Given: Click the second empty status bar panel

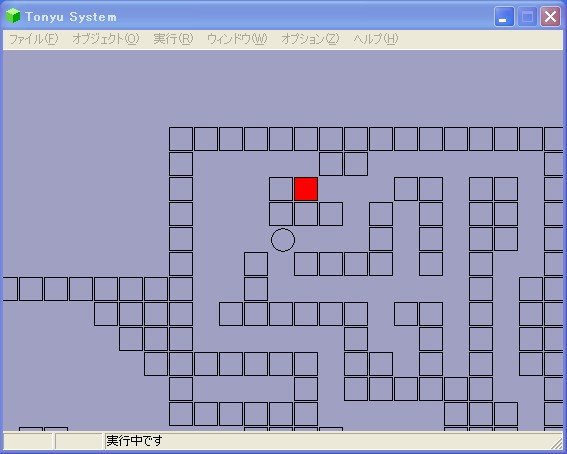Looking at the screenshot, I should point(79,441).
